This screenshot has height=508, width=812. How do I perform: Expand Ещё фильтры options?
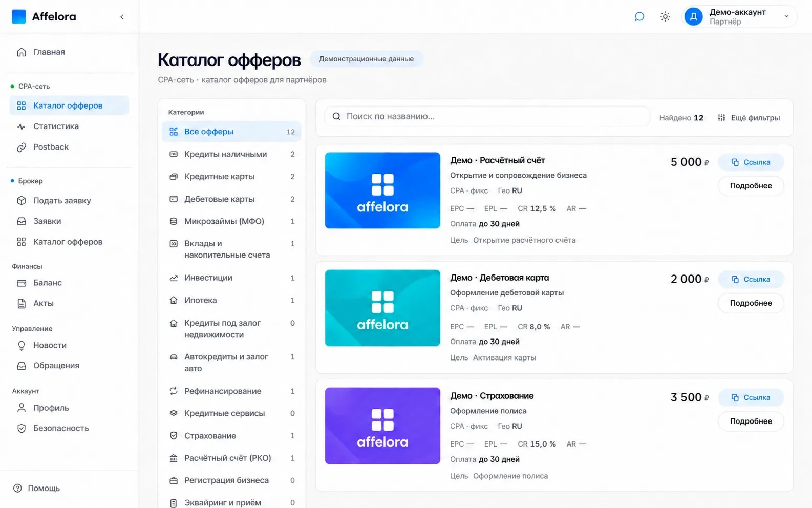tap(749, 118)
